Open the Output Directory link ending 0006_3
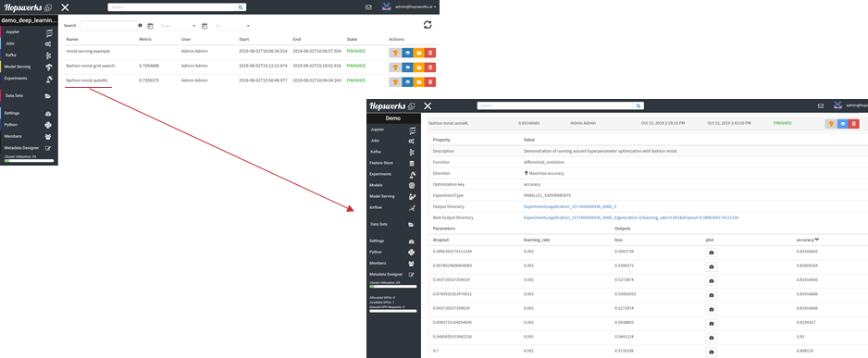This screenshot has height=358, width=868. [570, 206]
